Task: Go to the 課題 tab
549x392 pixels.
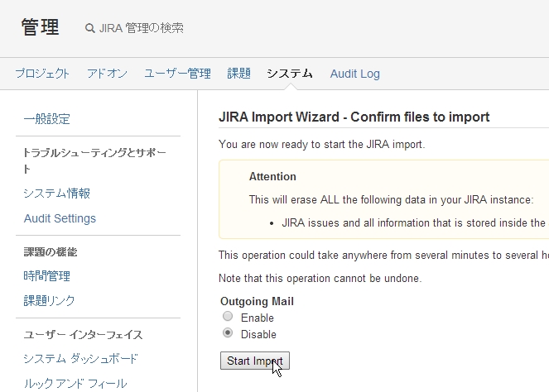Action: point(238,74)
